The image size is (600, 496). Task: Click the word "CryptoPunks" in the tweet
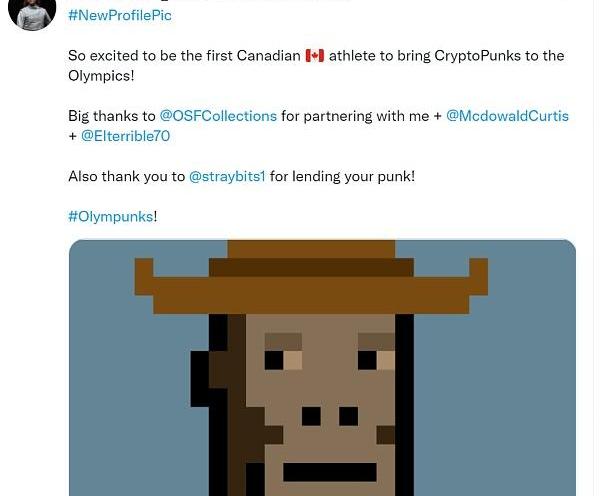(485, 56)
